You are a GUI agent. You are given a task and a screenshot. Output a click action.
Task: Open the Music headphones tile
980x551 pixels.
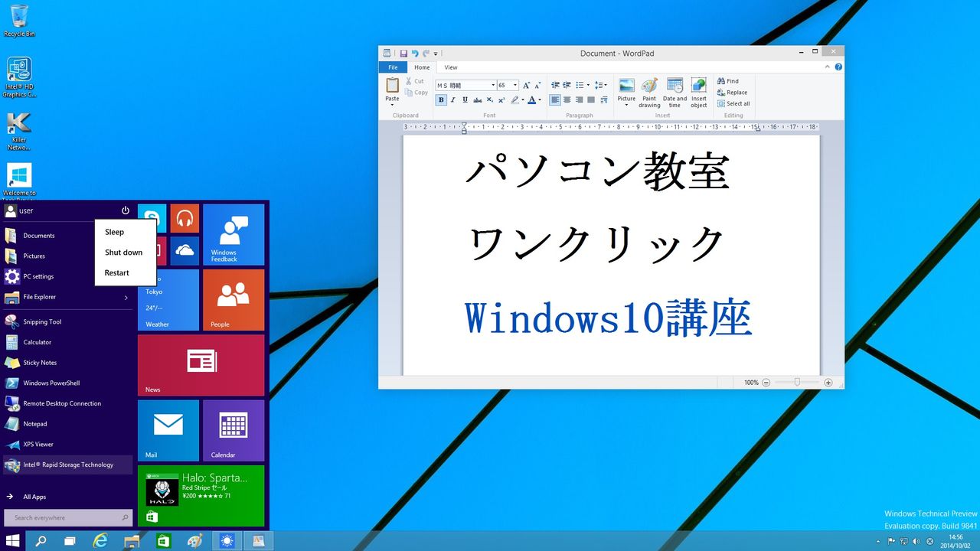point(185,218)
